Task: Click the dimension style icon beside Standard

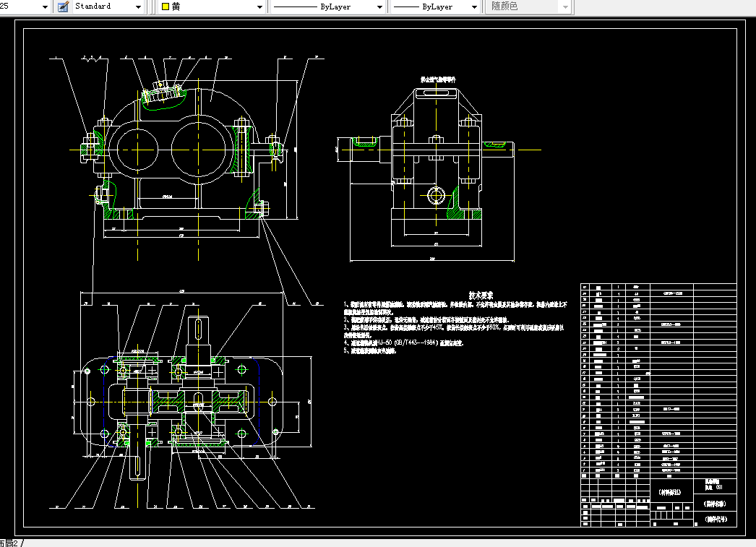Action: [x=62, y=7]
